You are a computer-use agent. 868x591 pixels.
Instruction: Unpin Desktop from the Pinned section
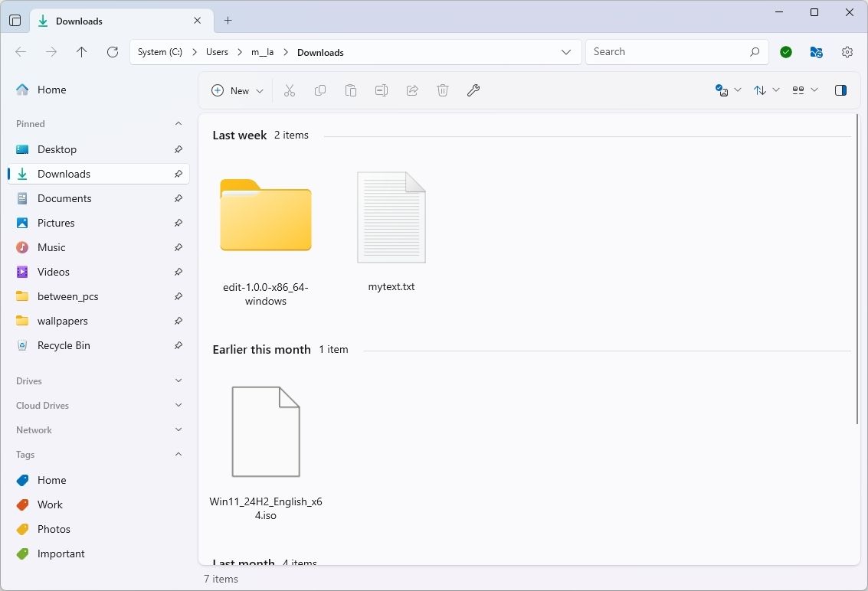pyautogui.click(x=178, y=149)
